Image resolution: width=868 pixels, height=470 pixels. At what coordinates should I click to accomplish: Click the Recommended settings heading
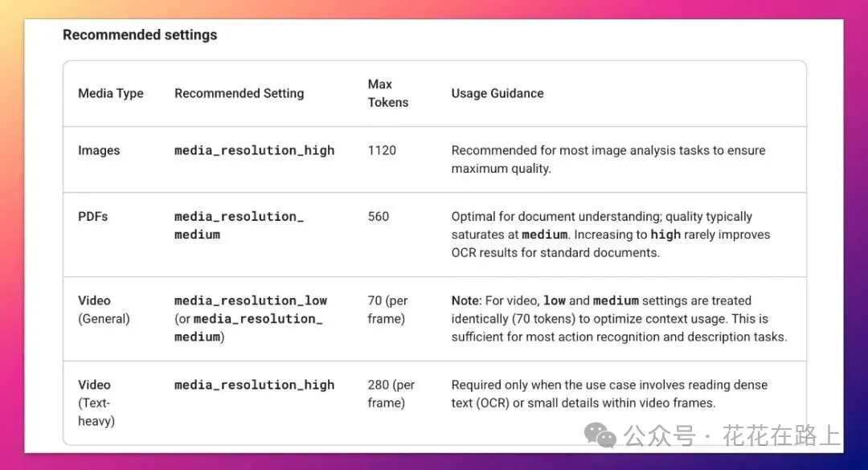(140, 35)
